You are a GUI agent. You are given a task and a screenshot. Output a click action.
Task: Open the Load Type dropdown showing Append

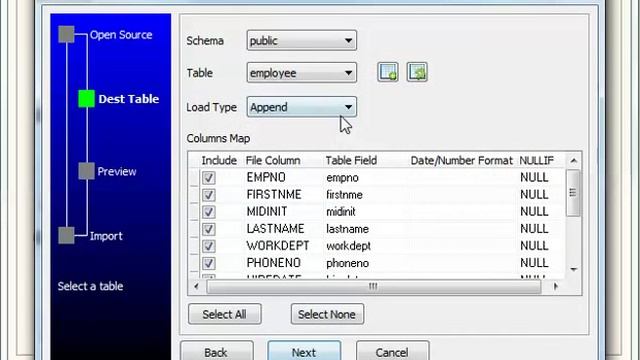pyautogui.click(x=302, y=107)
